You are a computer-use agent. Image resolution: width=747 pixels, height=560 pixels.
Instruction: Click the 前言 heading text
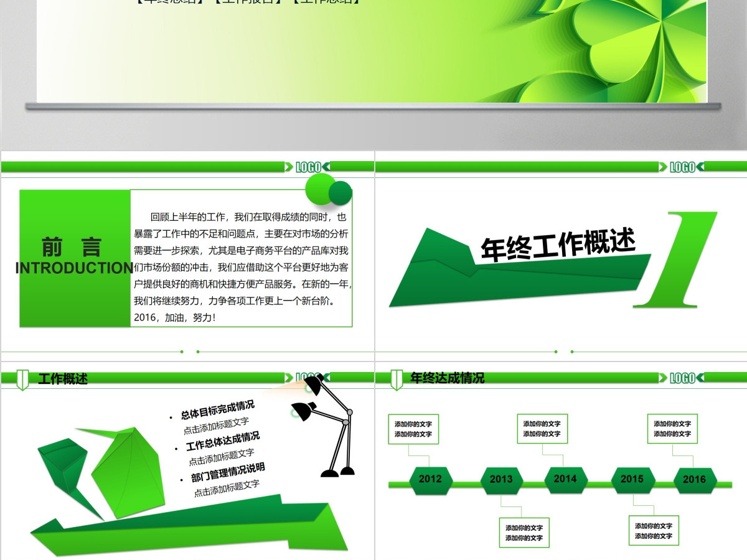click(x=72, y=247)
